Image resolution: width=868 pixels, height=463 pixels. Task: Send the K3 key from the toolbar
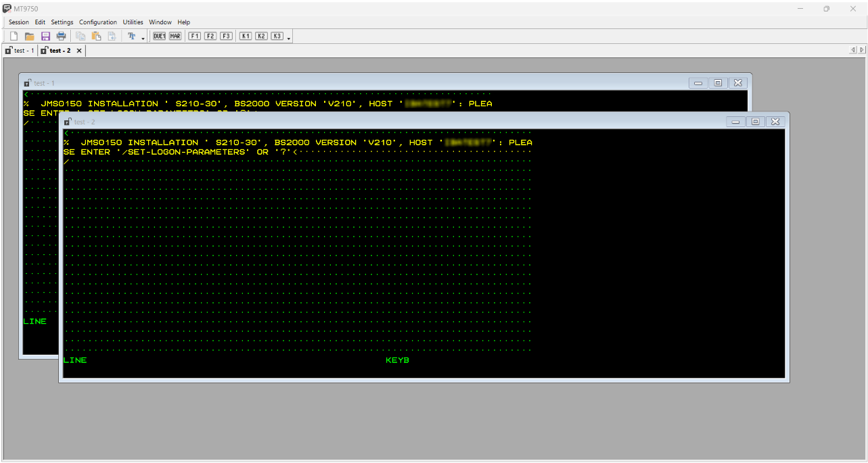click(277, 36)
